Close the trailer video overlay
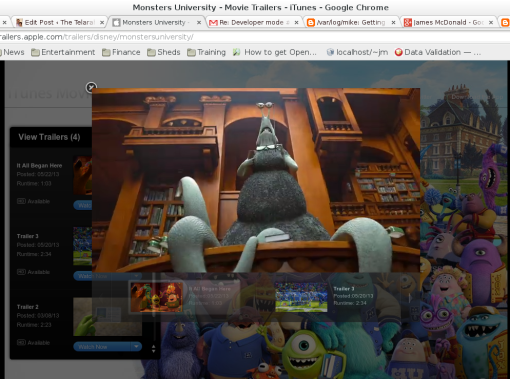The width and height of the screenshot is (510, 379). [91, 87]
